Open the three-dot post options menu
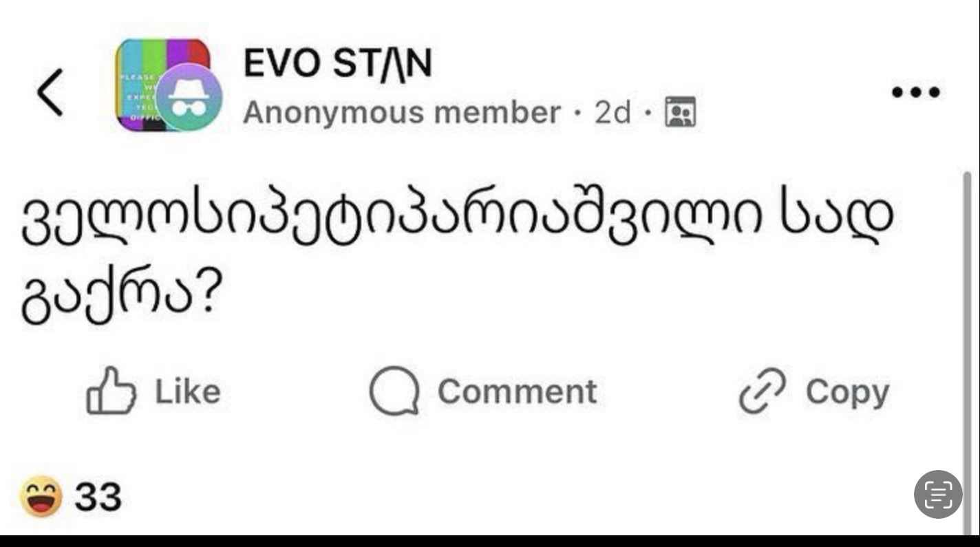Image resolution: width=980 pixels, height=547 pixels. click(916, 92)
